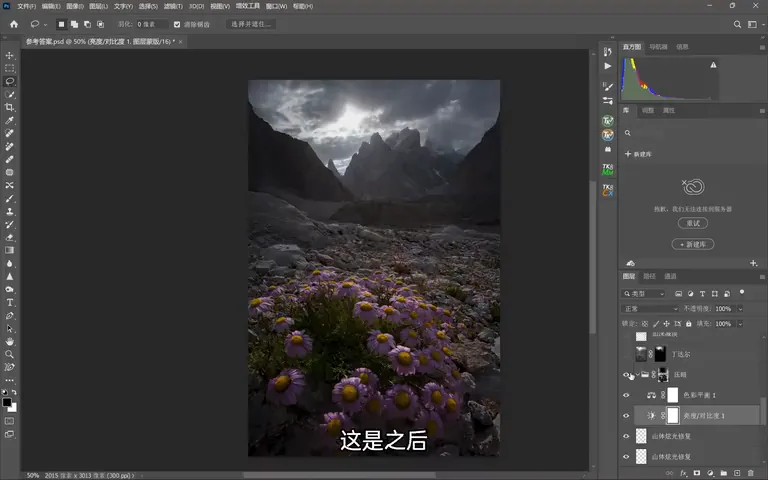Open the opacity 不透明度 dropdown arrow
768x480 pixels.
click(740, 309)
